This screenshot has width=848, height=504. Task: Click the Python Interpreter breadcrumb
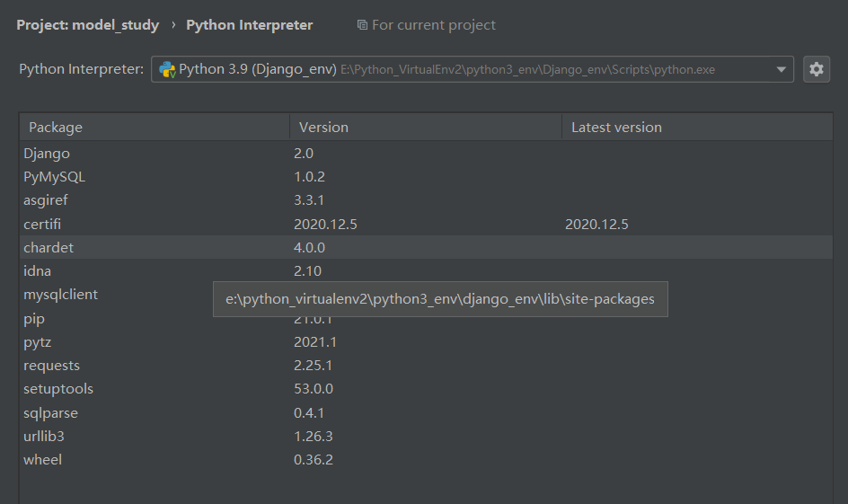[250, 25]
